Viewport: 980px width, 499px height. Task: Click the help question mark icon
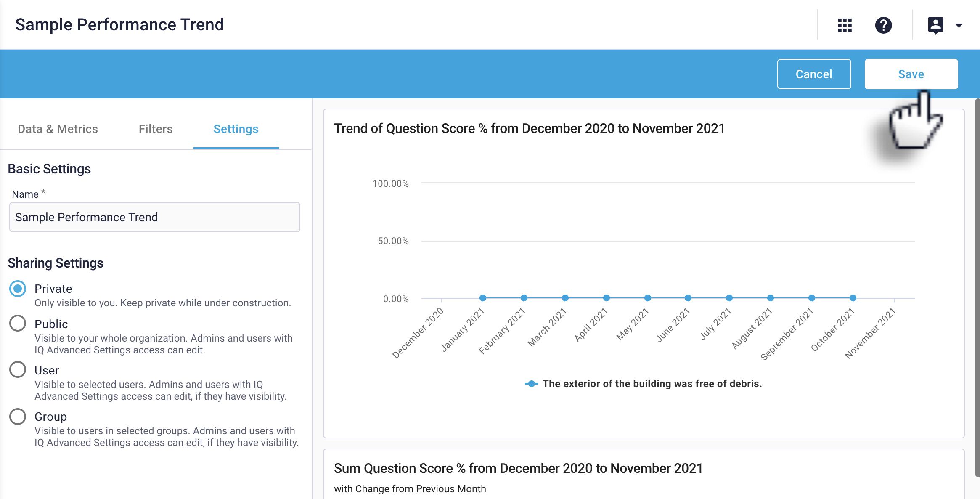[x=883, y=25]
